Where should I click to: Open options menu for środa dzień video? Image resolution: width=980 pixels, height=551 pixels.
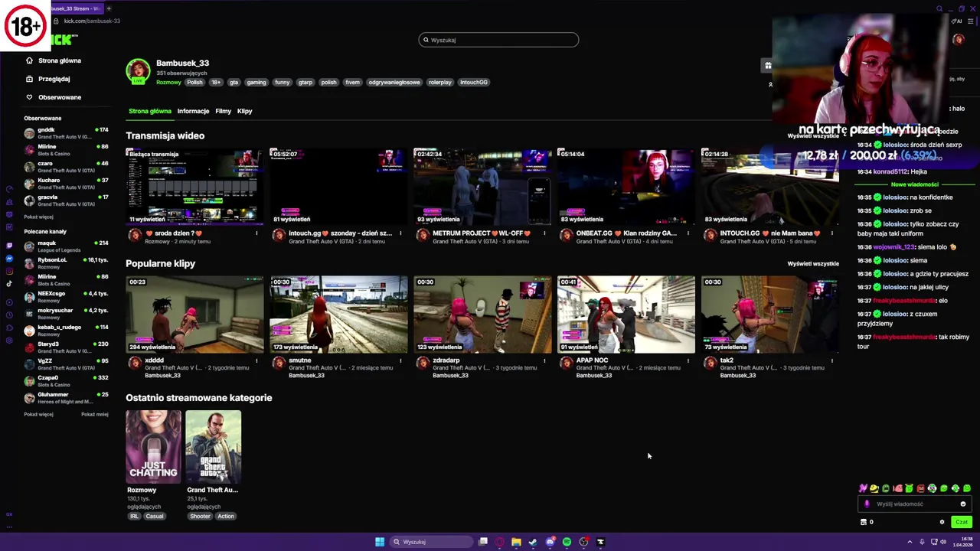click(x=256, y=233)
